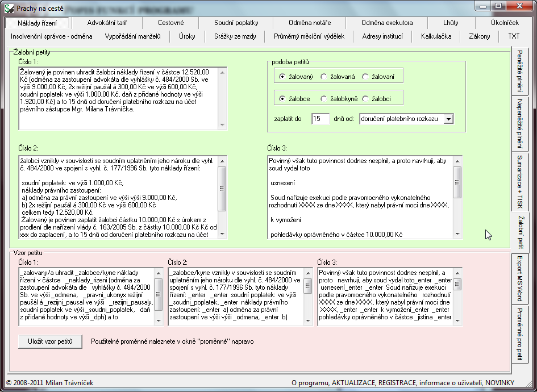This screenshot has width=537, height=392.
Task: Select the žalovaná radio button
Action: click(x=323, y=77)
